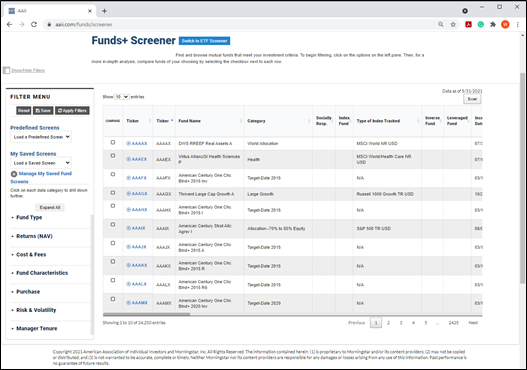Open the zoom magnifier icon in address bar

(441, 25)
